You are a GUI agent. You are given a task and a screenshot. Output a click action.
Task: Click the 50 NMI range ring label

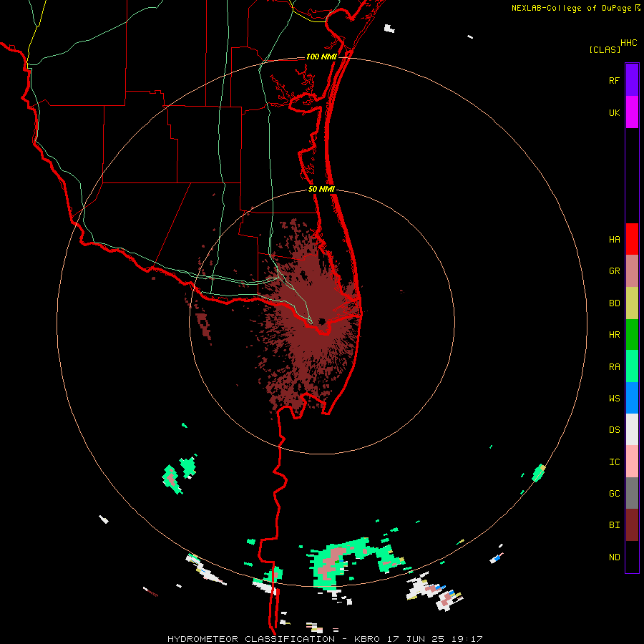[321, 189]
